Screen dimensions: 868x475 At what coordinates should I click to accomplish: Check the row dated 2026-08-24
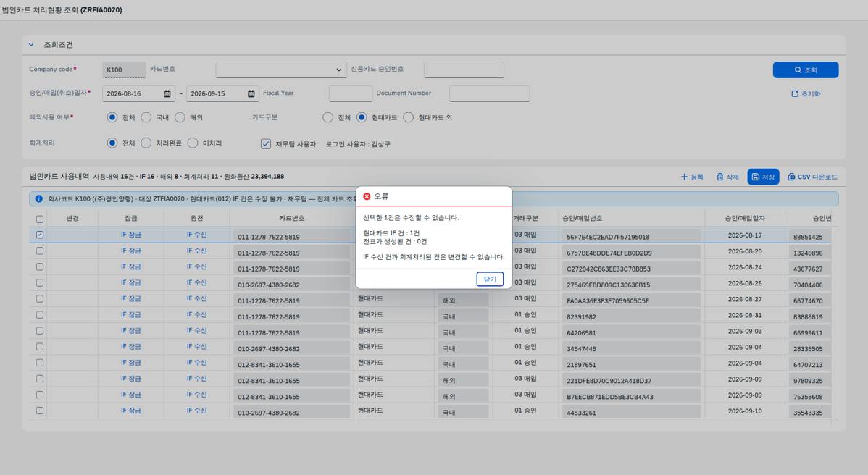(40, 266)
